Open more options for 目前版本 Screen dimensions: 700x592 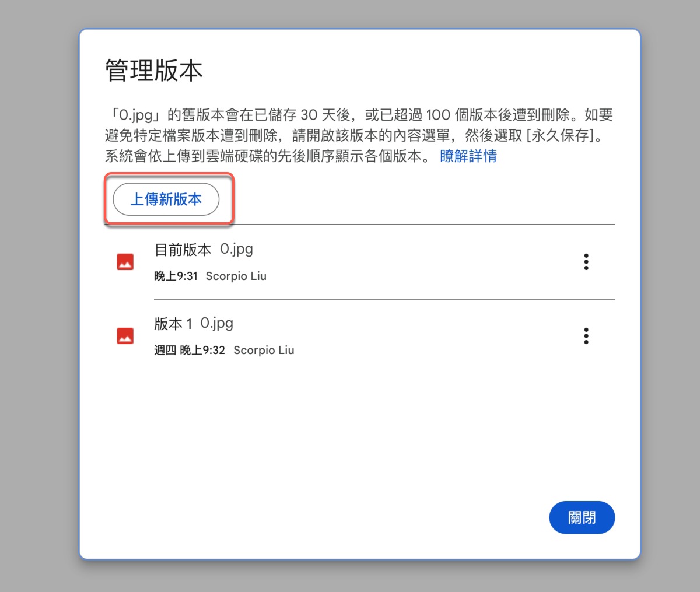pyautogui.click(x=586, y=262)
